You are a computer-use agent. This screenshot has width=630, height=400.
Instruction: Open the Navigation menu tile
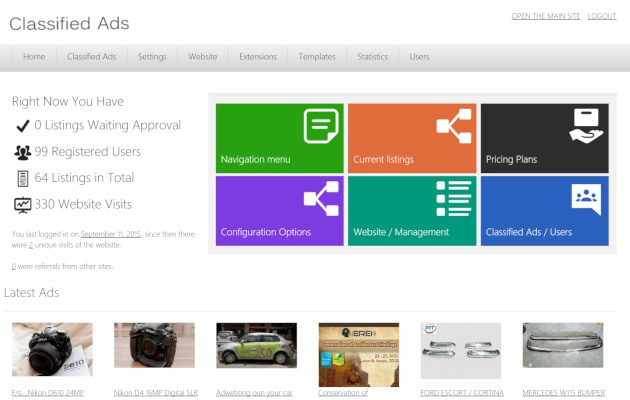coord(279,138)
